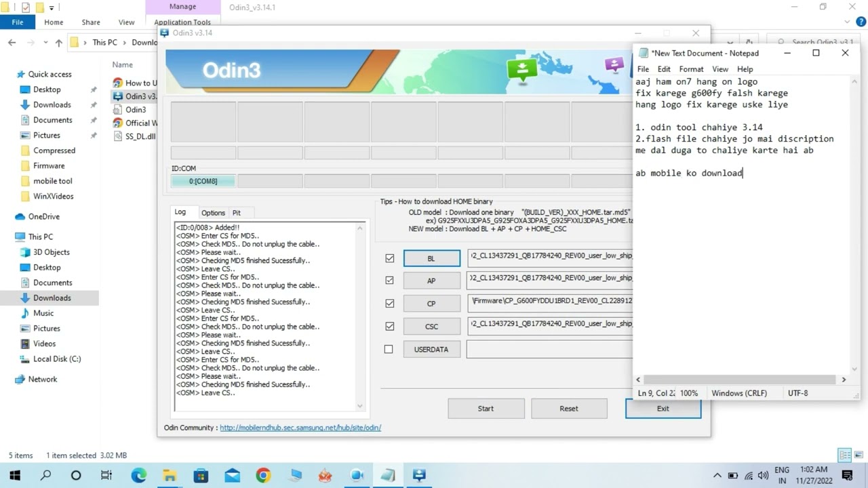The height and width of the screenshot is (488, 868).
Task: Click the Reset button in Odin
Action: point(569,409)
